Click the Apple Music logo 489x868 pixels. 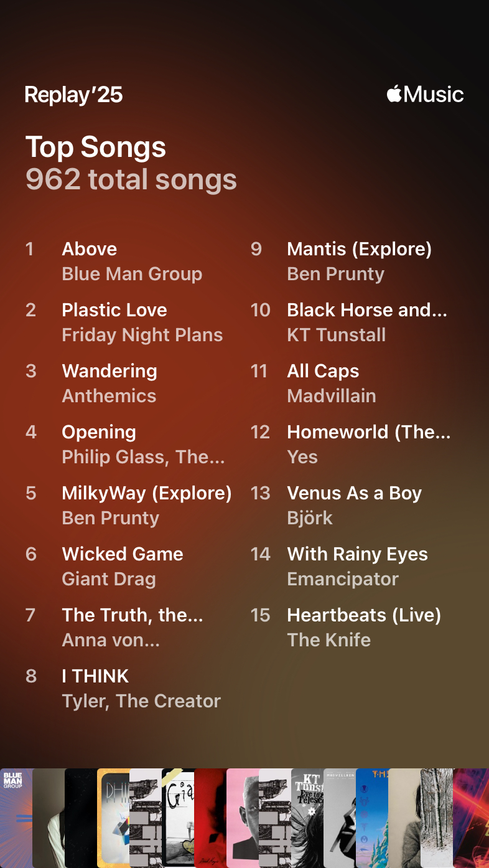click(425, 95)
